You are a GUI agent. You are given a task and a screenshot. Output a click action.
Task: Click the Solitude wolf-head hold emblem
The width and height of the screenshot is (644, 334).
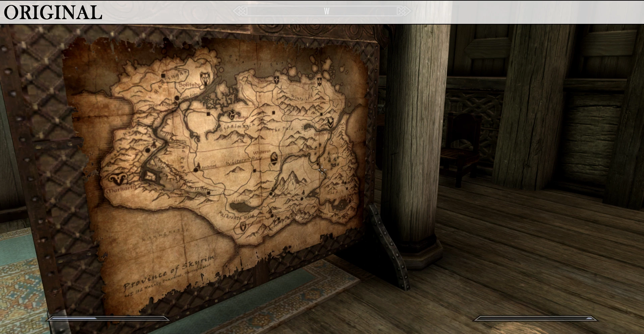pos(204,79)
